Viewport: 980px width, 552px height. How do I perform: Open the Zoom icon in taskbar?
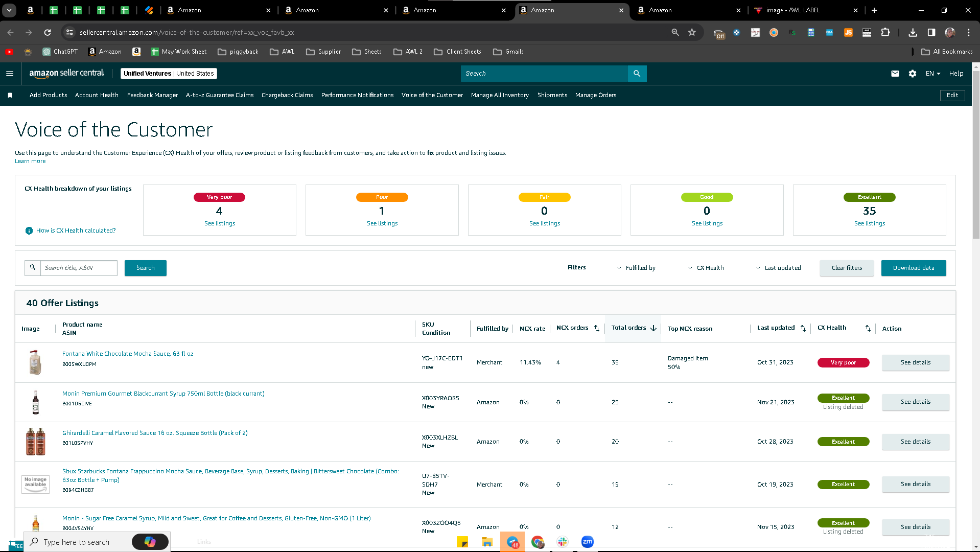click(x=588, y=542)
